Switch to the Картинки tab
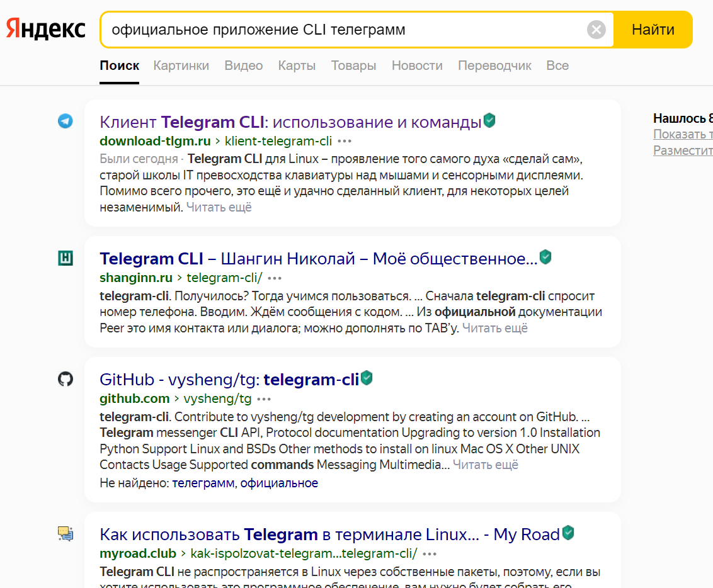The width and height of the screenshot is (713, 588). point(181,65)
